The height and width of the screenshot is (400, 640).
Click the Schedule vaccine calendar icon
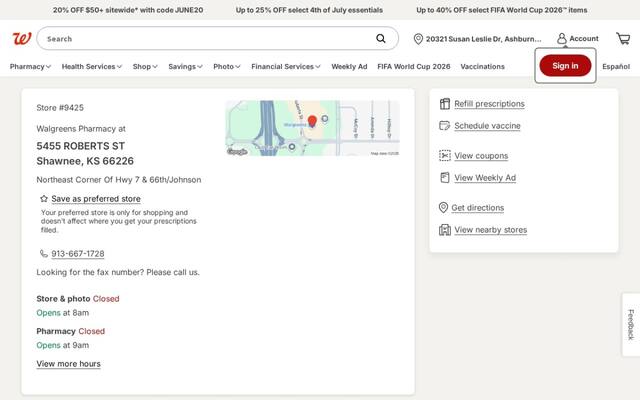point(444,126)
